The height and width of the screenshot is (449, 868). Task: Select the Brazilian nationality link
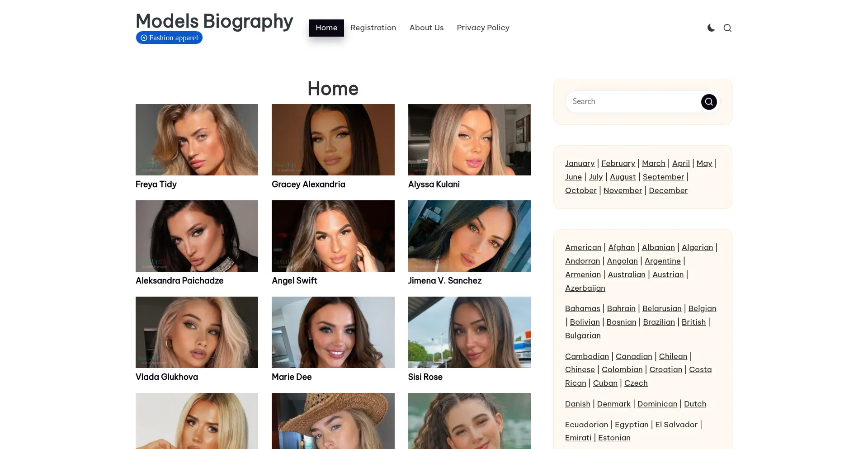(x=659, y=322)
